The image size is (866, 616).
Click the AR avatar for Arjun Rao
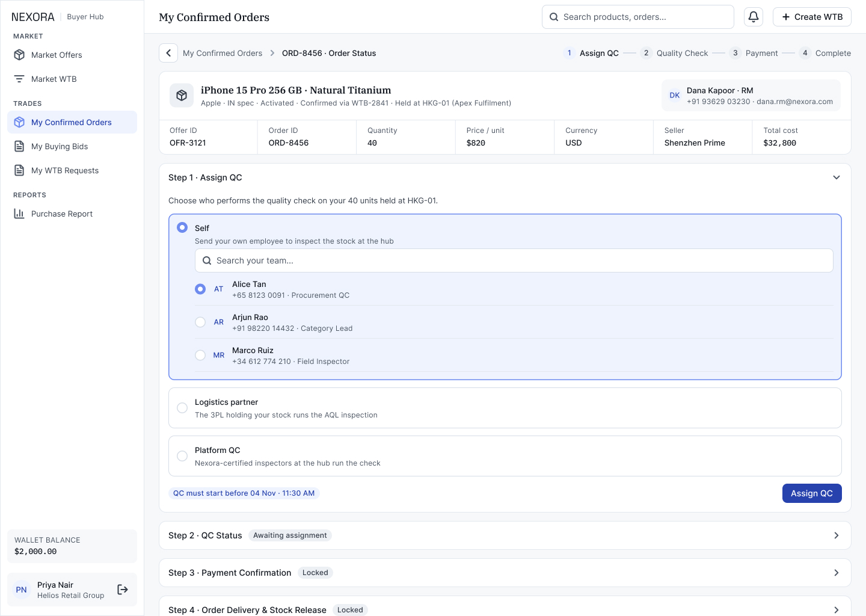click(x=219, y=322)
